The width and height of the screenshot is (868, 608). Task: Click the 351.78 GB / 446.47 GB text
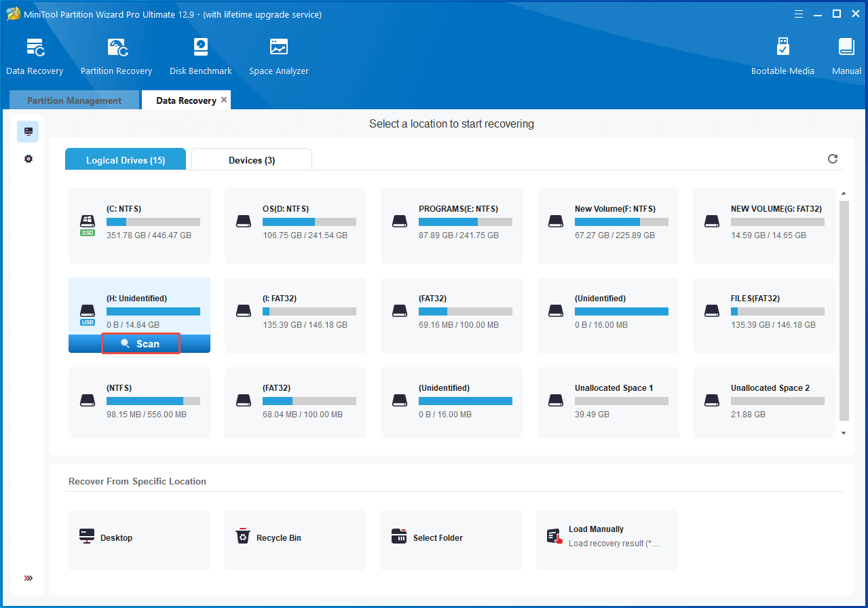click(149, 235)
